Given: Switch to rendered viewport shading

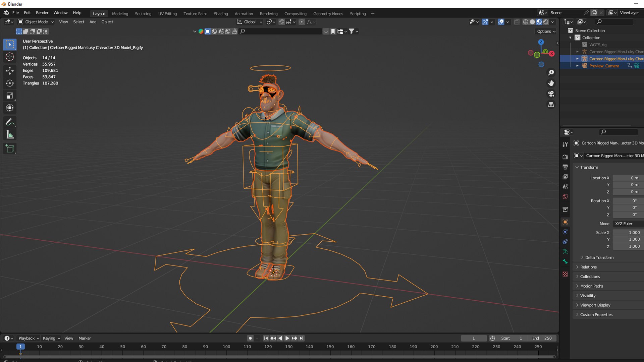Looking at the screenshot, I should pyautogui.click(x=546, y=22).
